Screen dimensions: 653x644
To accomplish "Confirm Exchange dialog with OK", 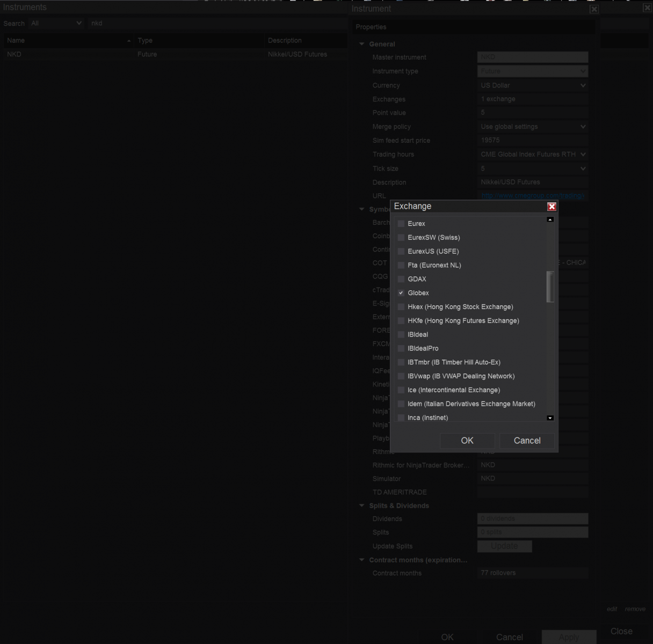I will (x=467, y=441).
